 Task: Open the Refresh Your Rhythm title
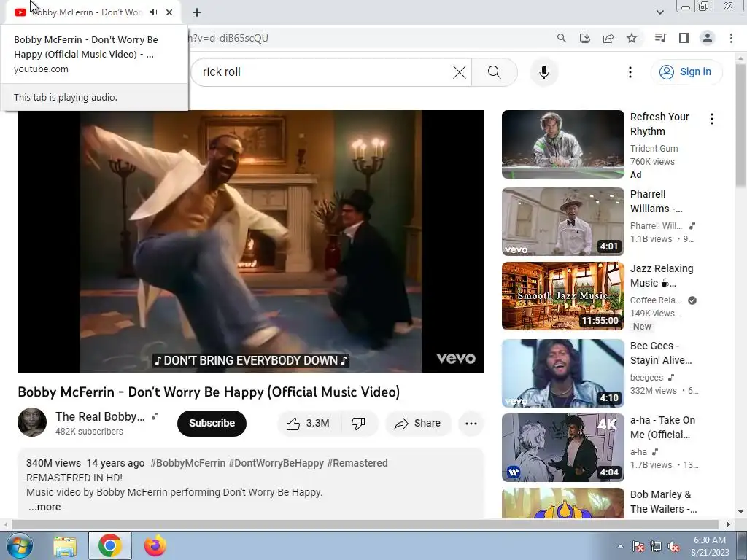[x=659, y=124]
